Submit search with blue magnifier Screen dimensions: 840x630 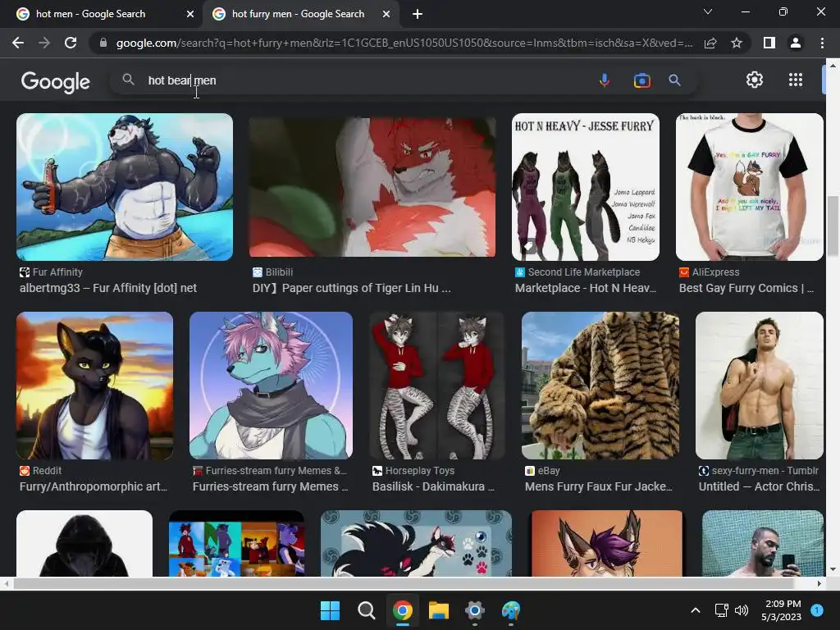(674, 80)
